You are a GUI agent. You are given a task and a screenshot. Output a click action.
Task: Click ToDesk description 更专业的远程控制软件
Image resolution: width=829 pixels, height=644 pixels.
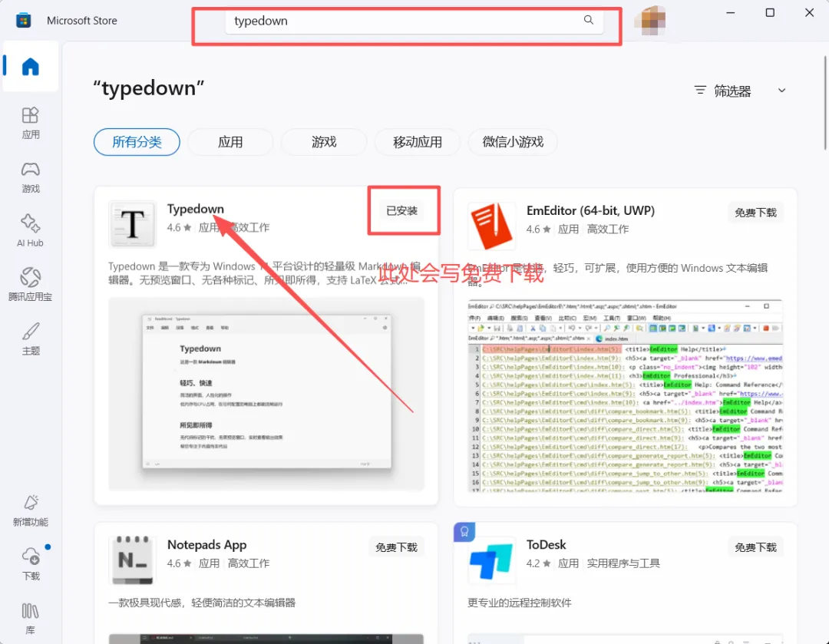519,603
